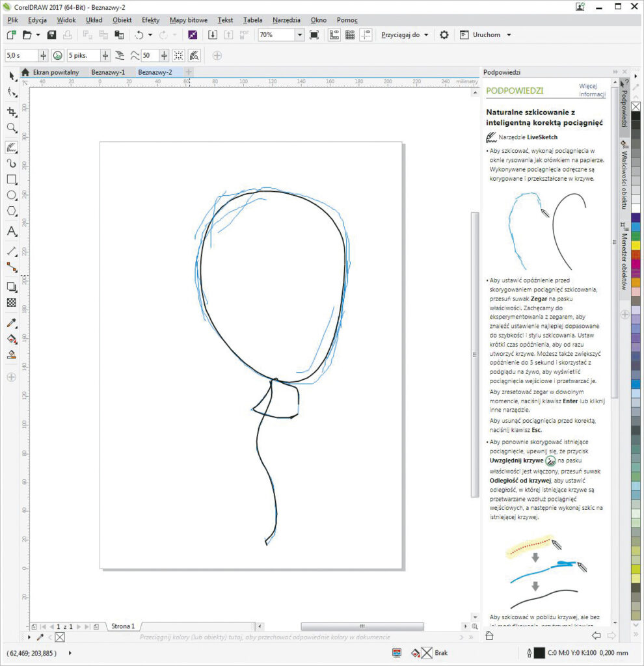This screenshot has height=666, width=644.
Task: Click the Więcej informacji link
Action: (x=591, y=90)
